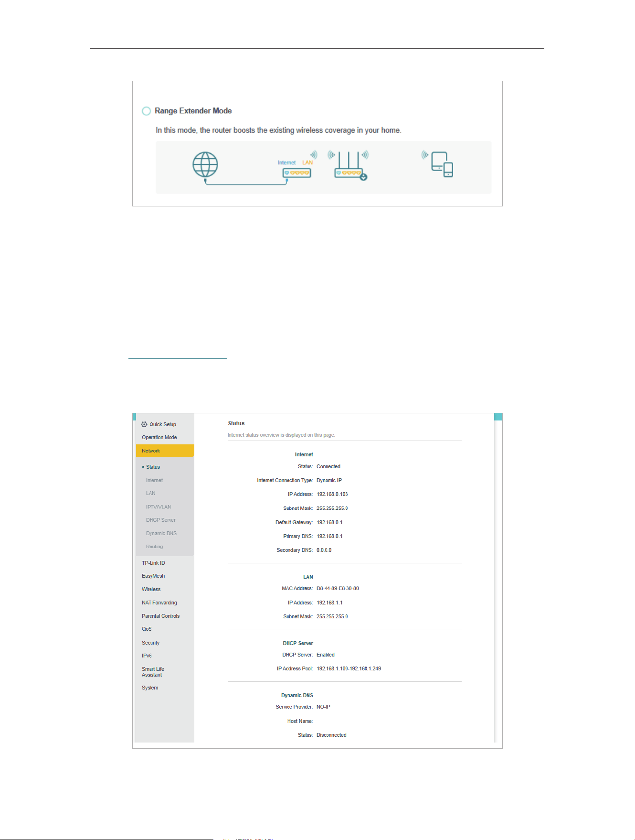The width and height of the screenshot is (635, 840).
Task: Click the tablet and phone devices icon
Action: tap(442, 164)
